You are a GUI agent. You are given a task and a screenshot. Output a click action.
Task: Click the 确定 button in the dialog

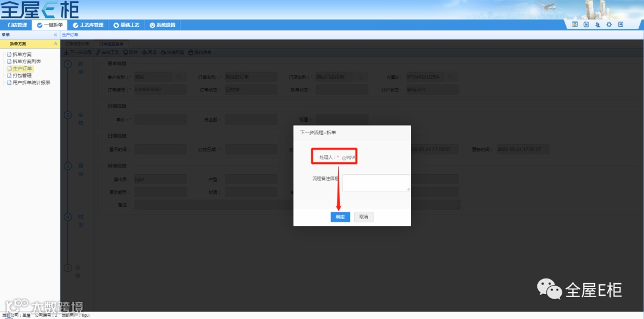(x=340, y=217)
